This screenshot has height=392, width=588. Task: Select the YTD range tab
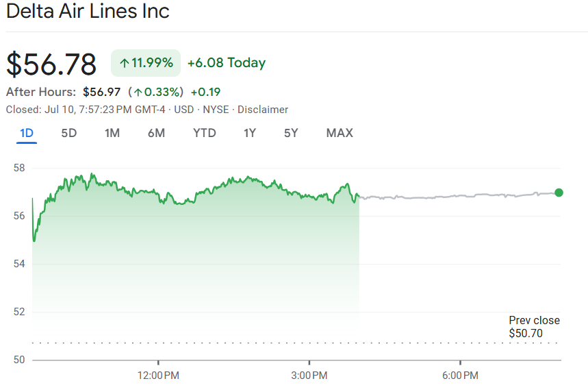(204, 133)
